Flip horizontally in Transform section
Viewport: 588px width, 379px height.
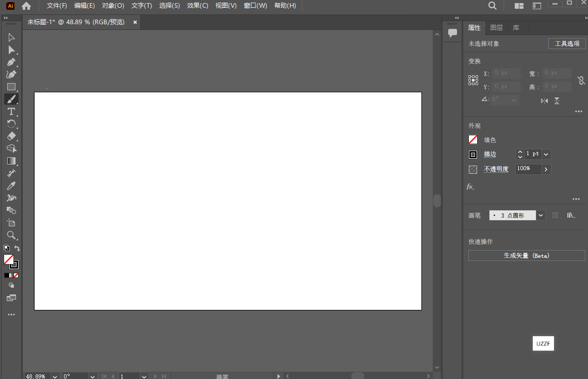pos(544,101)
